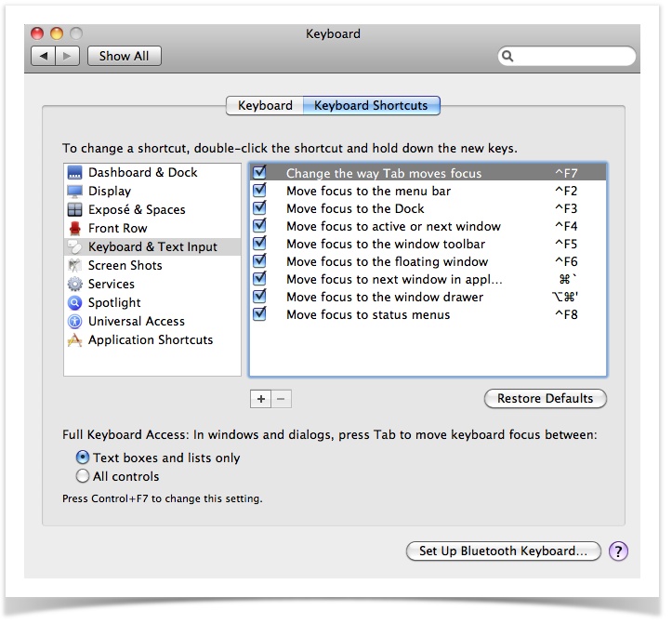Click the Screen Shots icon
The height and width of the screenshot is (624, 672).
74,265
